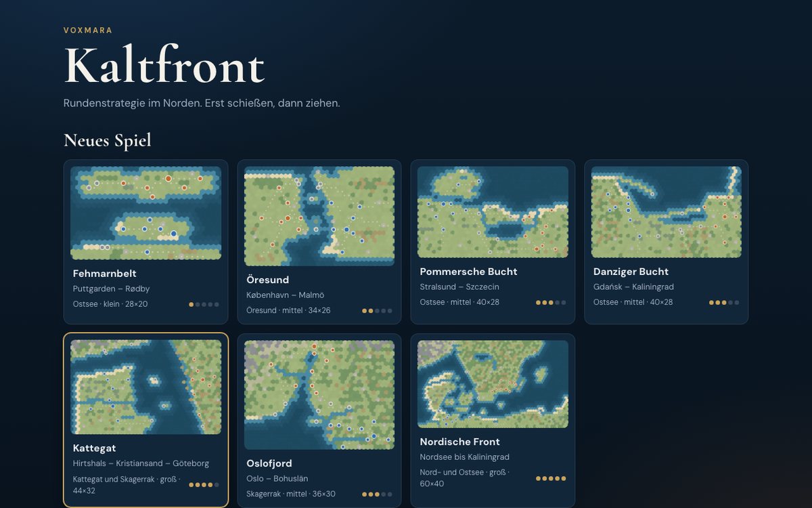
Task: Click the Fehmarnbelt card title
Action: pyautogui.click(x=105, y=274)
